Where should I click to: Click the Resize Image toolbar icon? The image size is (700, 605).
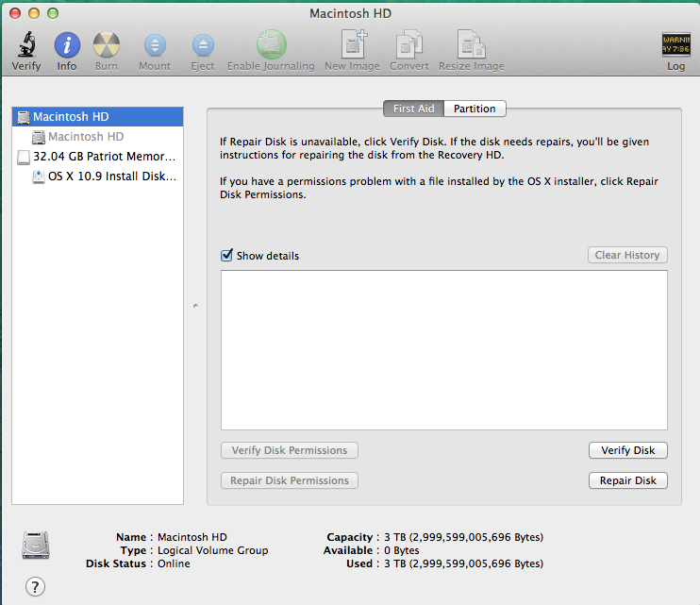pyautogui.click(x=472, y=44)
